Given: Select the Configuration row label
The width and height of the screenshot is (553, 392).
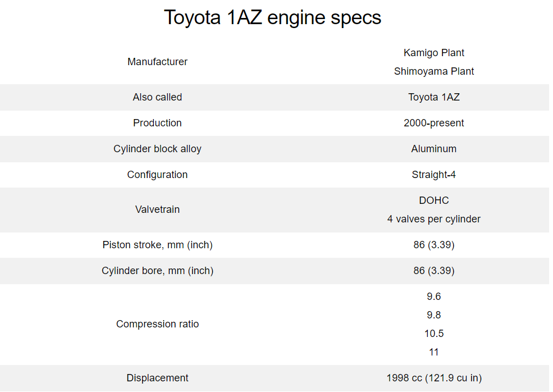Looking at the screenshot, I should click(x=157, y=175).
